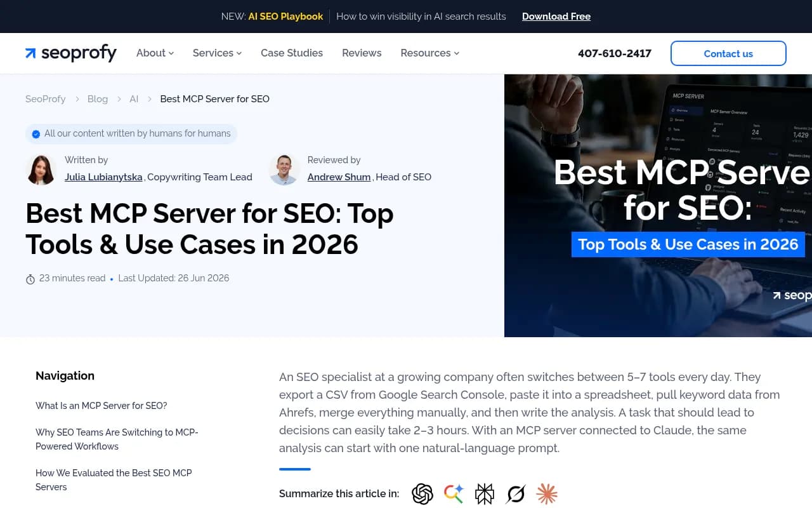Screen dimensions: 812x508
Task: Click Julia Lubianytska's author photo
Action: [x=41, y=170]
